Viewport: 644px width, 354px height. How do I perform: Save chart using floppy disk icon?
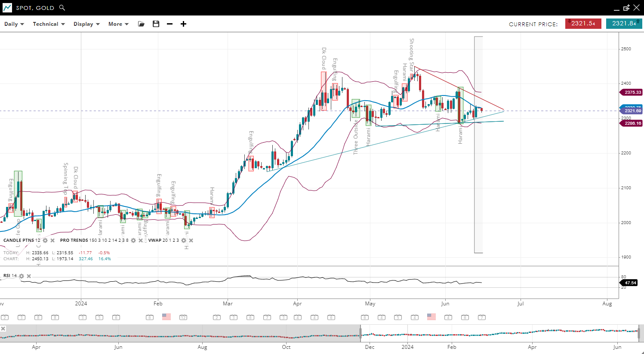[156, 24]
